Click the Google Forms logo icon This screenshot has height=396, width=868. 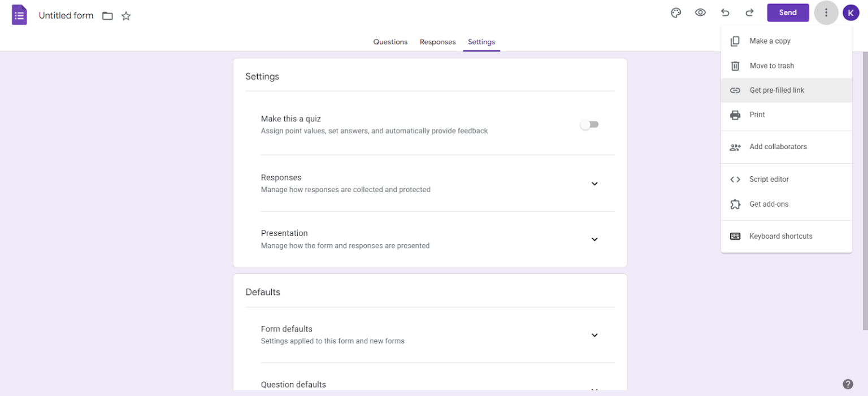tap(19, 14)
